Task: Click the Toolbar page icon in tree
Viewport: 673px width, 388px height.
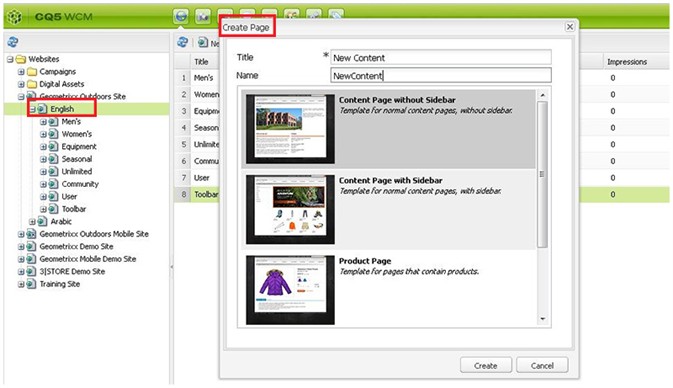Action: pyautogui.click(x=53, y=209)
